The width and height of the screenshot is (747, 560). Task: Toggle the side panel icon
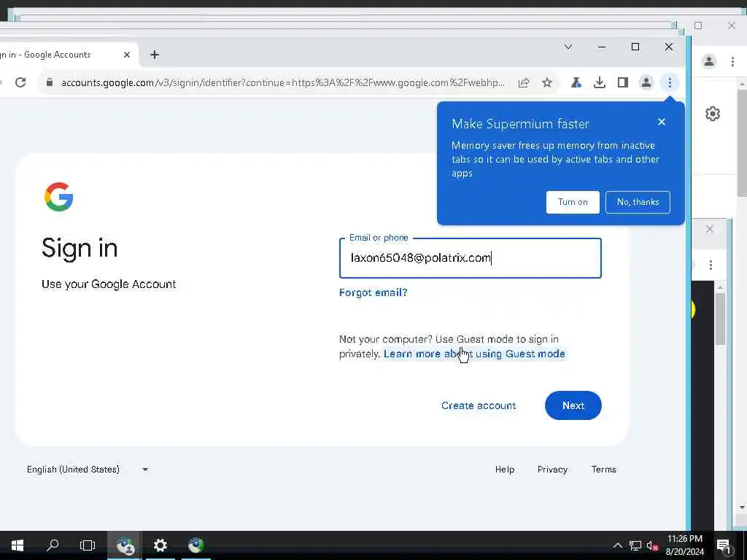(x=623, y=82)
